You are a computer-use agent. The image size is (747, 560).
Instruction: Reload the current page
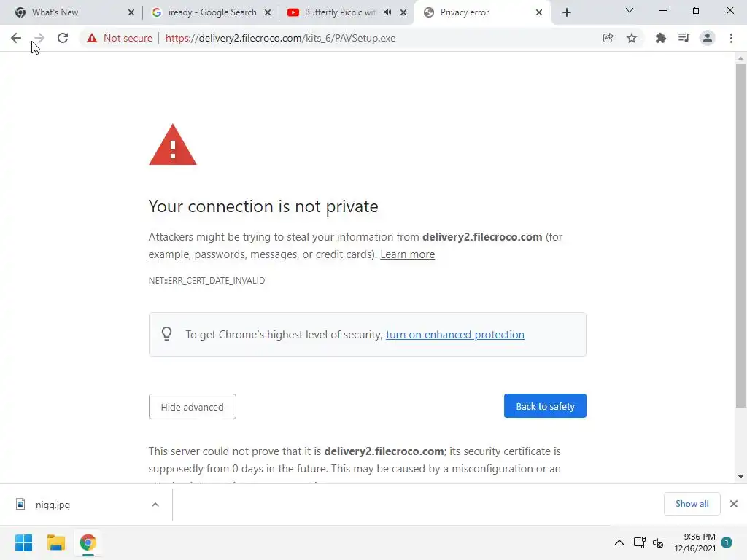point(63,38)
